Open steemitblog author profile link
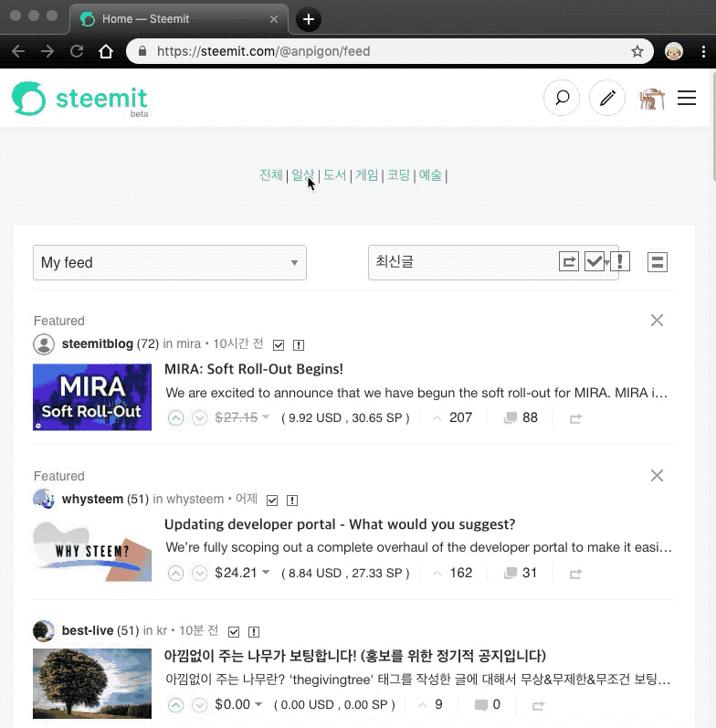The height and width of the screenshot is (728, 716). pyautogui.click(x=98, y=343)
